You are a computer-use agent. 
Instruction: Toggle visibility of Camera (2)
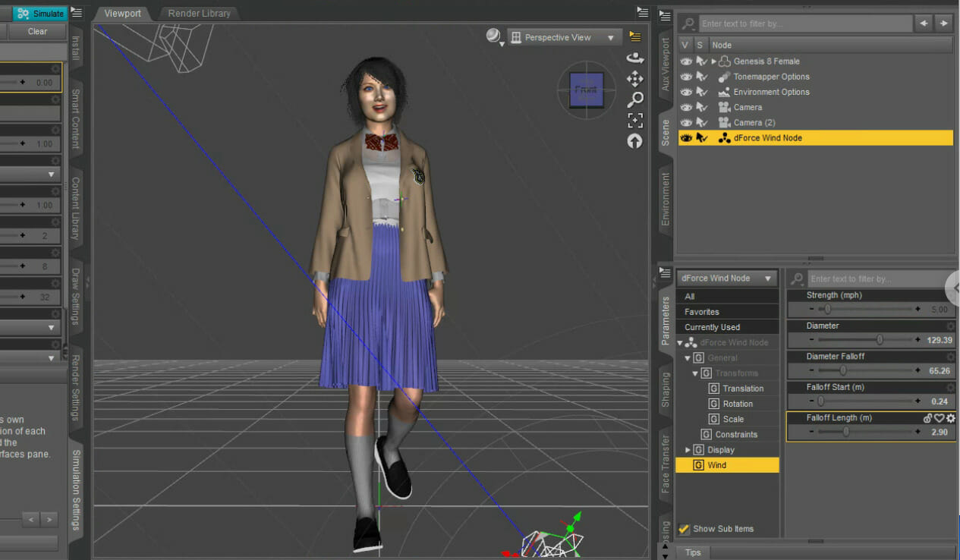point(686,122)
